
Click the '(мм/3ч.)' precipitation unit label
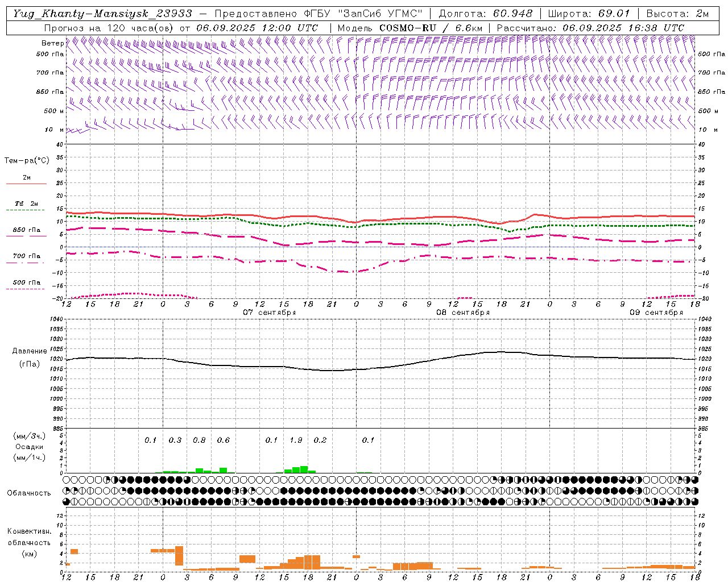tap(29, 436)
